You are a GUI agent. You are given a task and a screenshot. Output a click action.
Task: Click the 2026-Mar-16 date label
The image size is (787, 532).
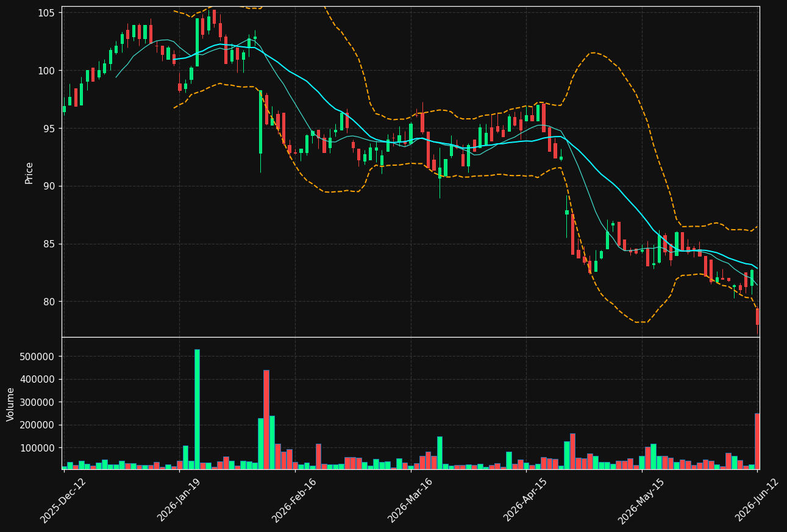(x=410, y=500)
